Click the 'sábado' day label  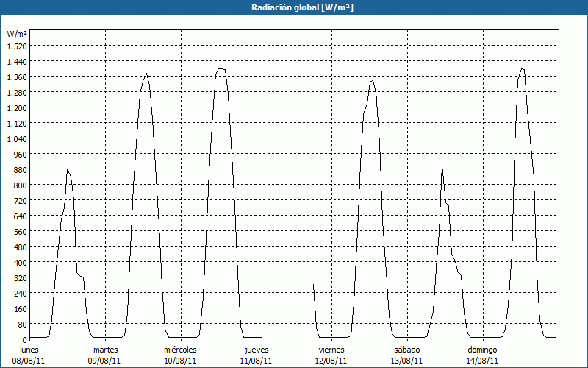tap(407, 350)
